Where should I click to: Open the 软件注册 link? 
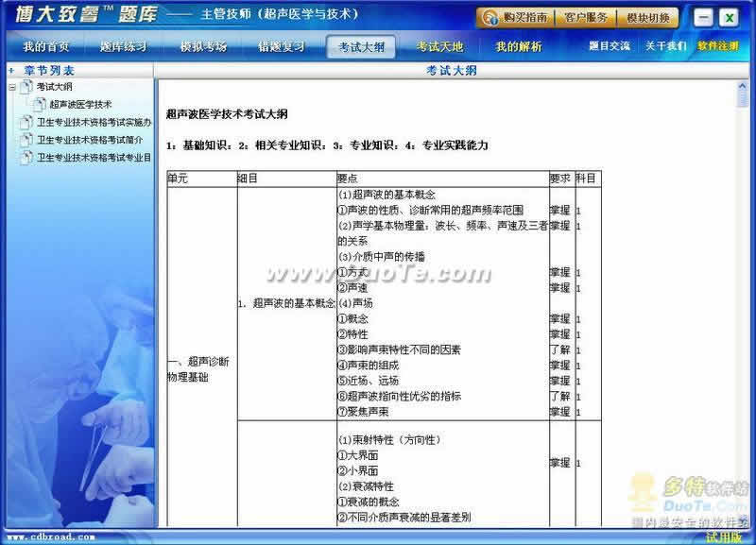pos(717,46)
